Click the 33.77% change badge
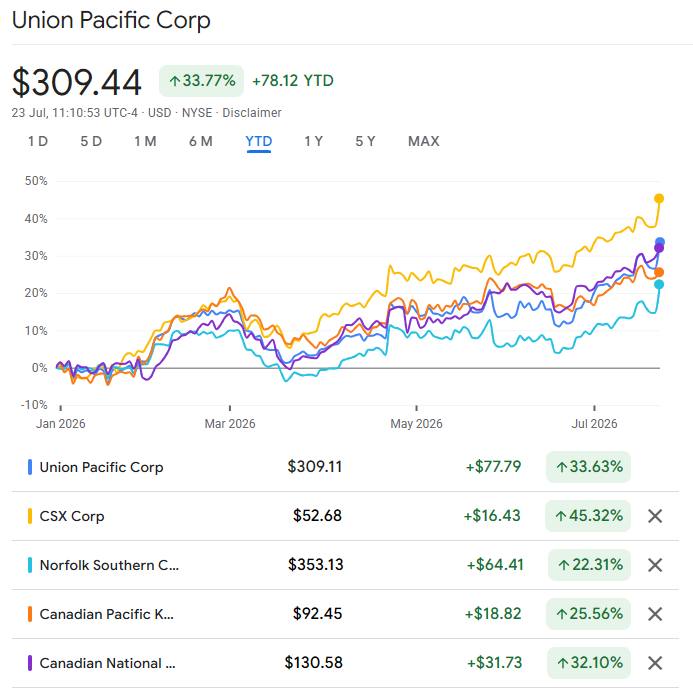This screenshot has width=693, height=691. (x=202, y=81)
